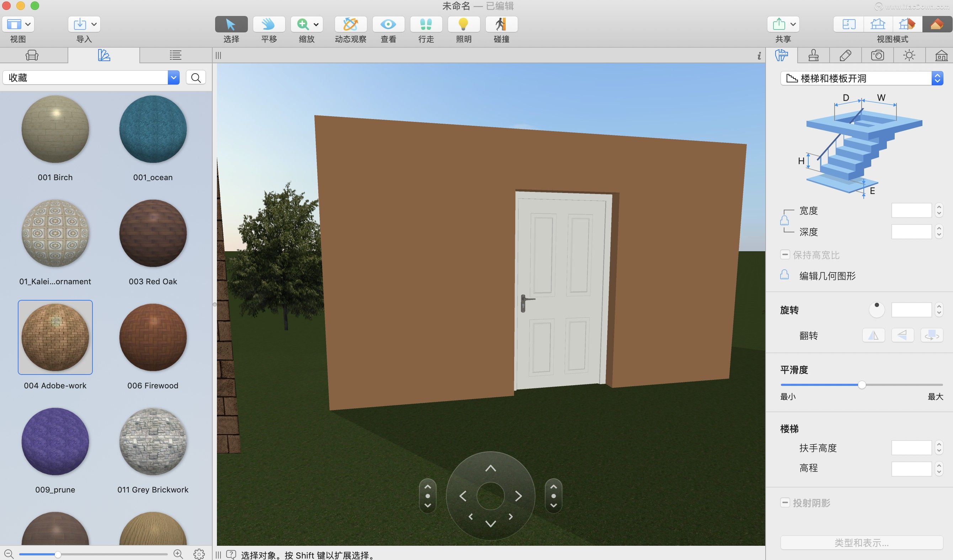Screen dimensions: 953x560
Task: Zoom in material thumbnails
Action: coord(178,554)
